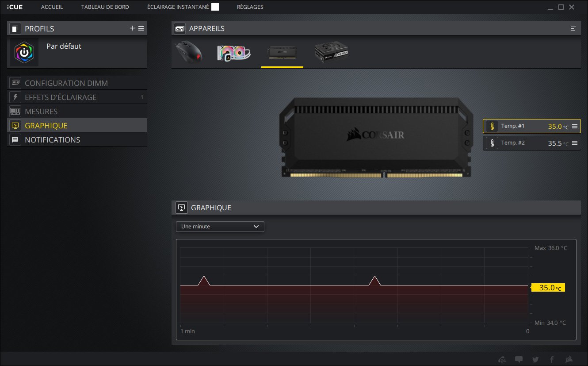Screen dimensions: 588x366
Task: Click the 35.0 °C yellow graph value tag
Action: (x=548, y=288)
